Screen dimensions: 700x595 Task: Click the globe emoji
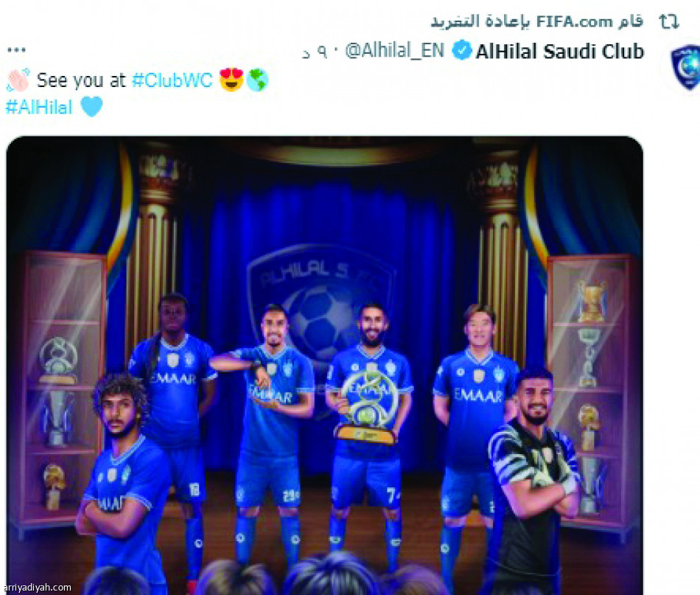coord(258,80)
